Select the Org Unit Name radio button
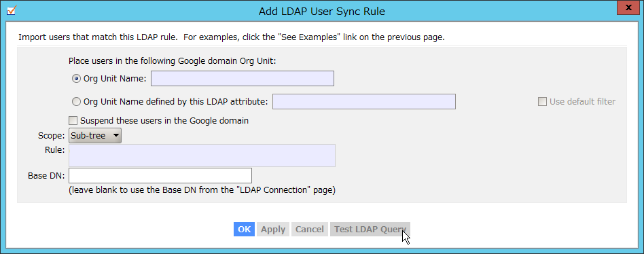644x254 pixels. 76,79
